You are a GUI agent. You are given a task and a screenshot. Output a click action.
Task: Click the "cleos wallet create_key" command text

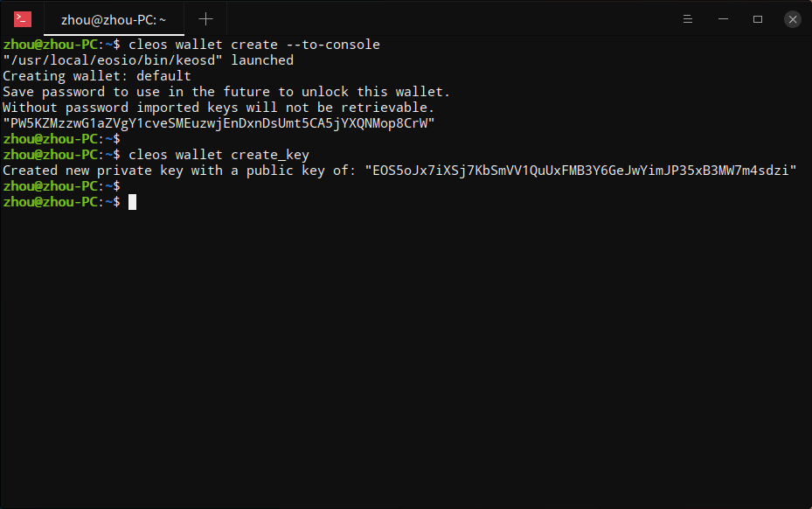(x=219, y=155)
